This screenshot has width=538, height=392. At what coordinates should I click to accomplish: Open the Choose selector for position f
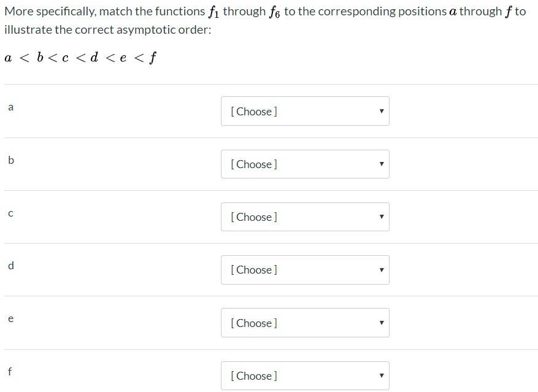tap(305, 375)
